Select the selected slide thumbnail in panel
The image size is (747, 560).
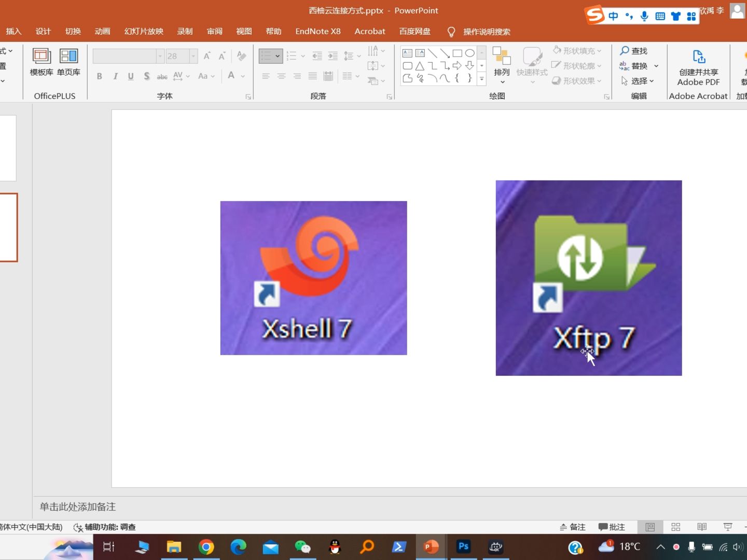[x=8, y=227]
